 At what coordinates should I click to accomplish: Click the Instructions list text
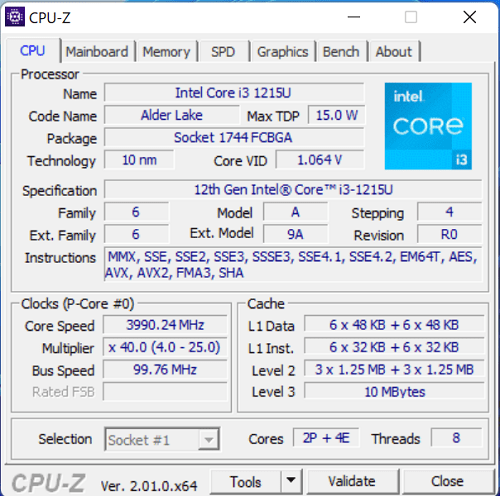point(293,265)
